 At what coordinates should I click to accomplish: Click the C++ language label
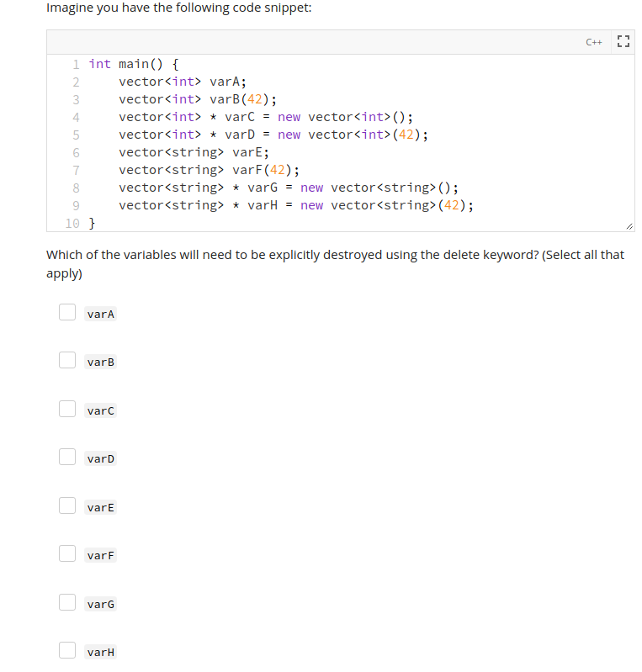[594, 42]
